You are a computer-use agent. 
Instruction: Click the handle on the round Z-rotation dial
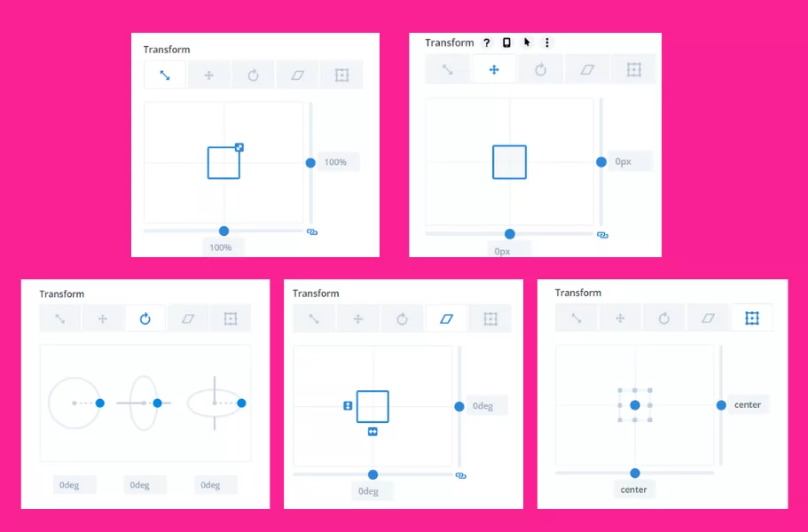coord(100,403)
